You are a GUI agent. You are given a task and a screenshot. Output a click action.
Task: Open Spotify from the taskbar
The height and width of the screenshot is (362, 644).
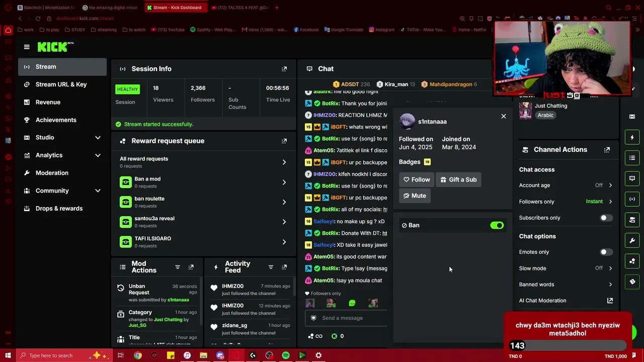[x=286, y=355]
